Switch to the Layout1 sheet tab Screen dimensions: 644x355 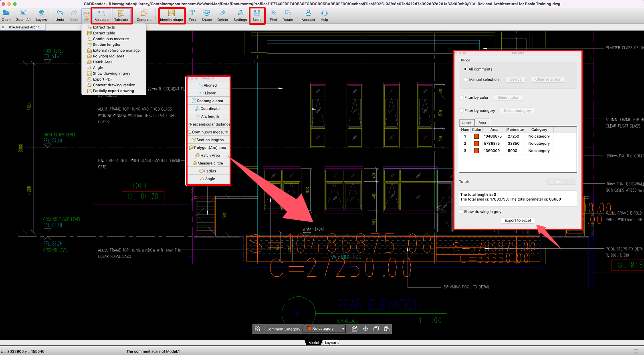pos(331,343)
